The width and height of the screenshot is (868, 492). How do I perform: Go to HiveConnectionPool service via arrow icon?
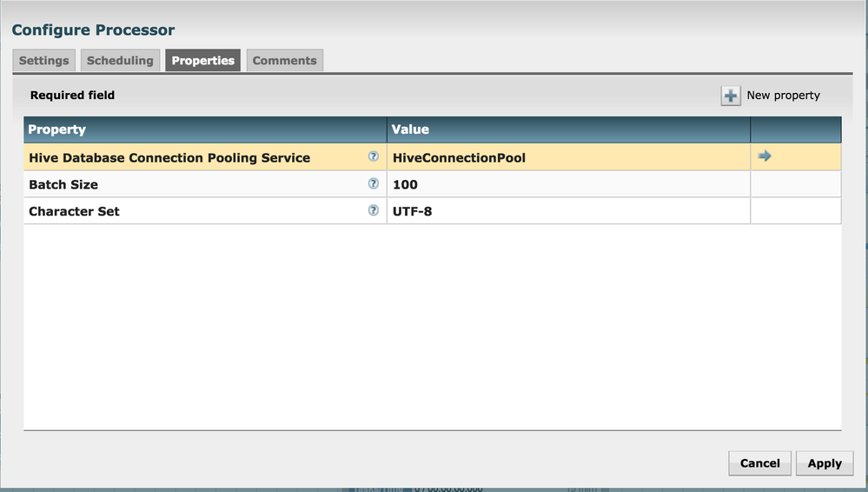765,156
